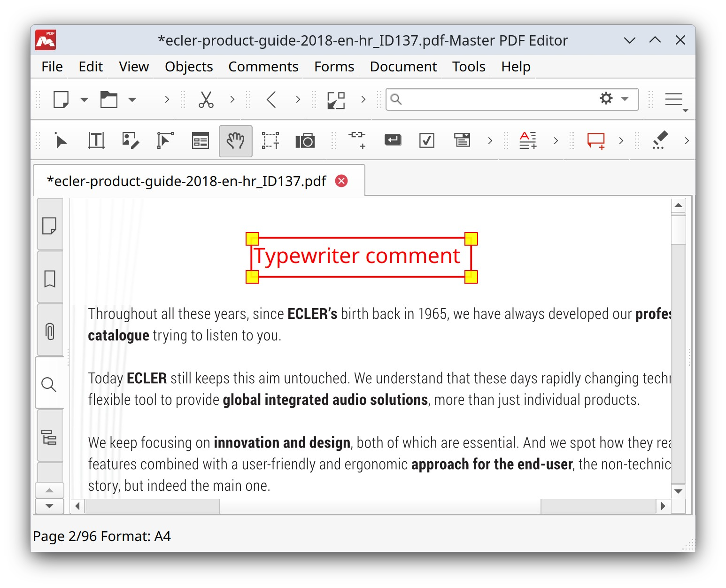
Task: Close the ecler-product-guide tab
Action: pos(342,181)
